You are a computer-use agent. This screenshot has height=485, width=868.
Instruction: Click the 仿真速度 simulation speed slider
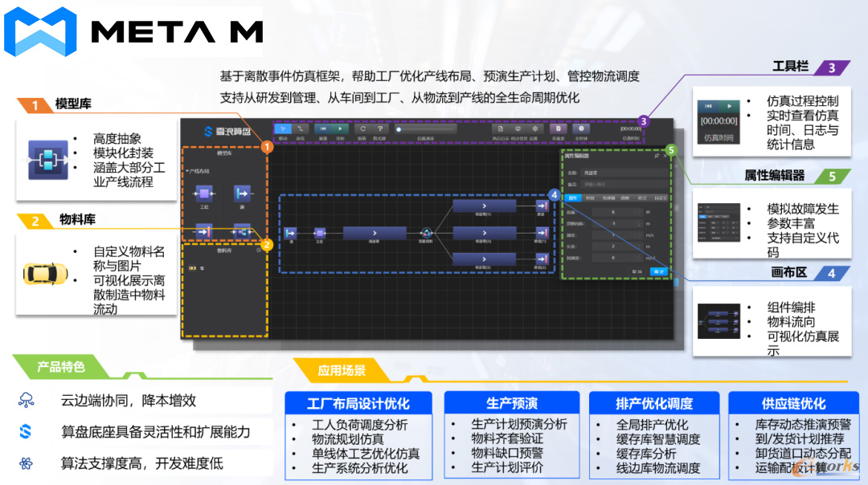click(x=425, y=128)
